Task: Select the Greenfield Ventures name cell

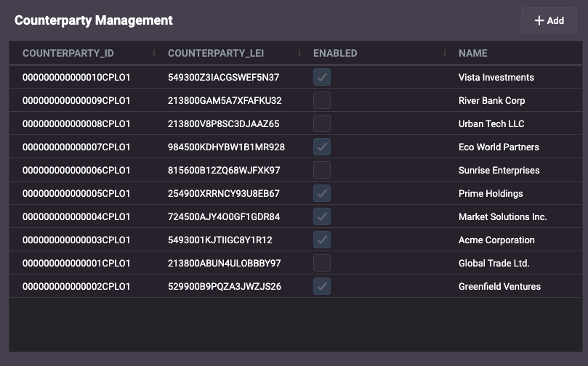Action: [x=499, y=286]
